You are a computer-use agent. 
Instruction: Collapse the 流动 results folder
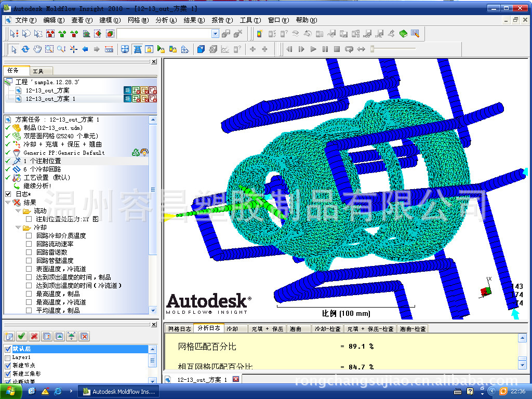(x=18, y=211)
